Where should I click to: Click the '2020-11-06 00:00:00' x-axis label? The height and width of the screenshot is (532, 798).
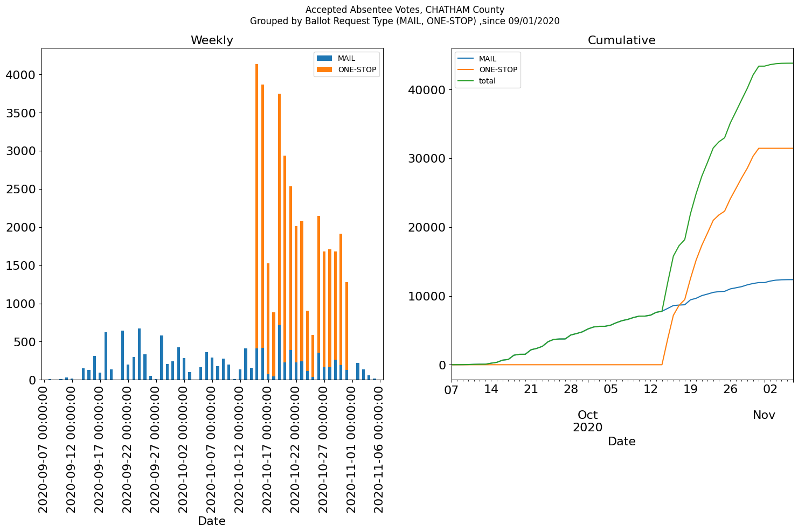click(x=379, y=449)
